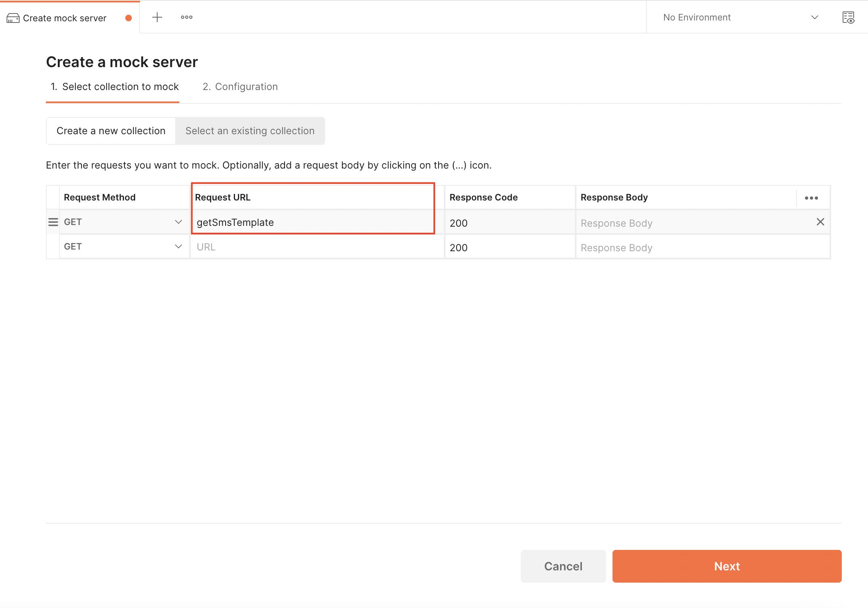This screenshot has width=868, height=608.
Task: Click the tab options ellipsis next to plus
Action: click(187, 17)
